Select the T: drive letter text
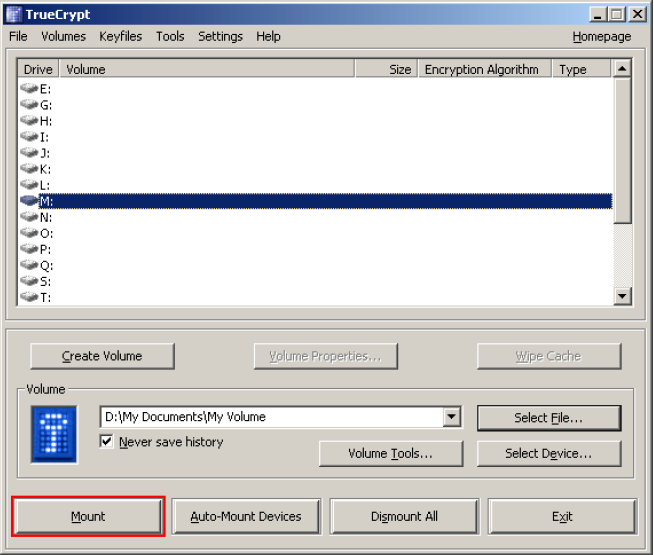 [45, 298]
